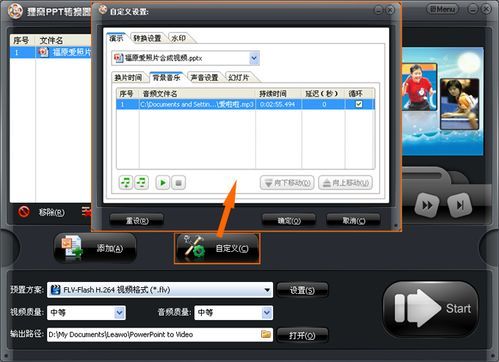499x362 pixels.
Task: Click the folder icon in output path
Action: click(266, 334)
